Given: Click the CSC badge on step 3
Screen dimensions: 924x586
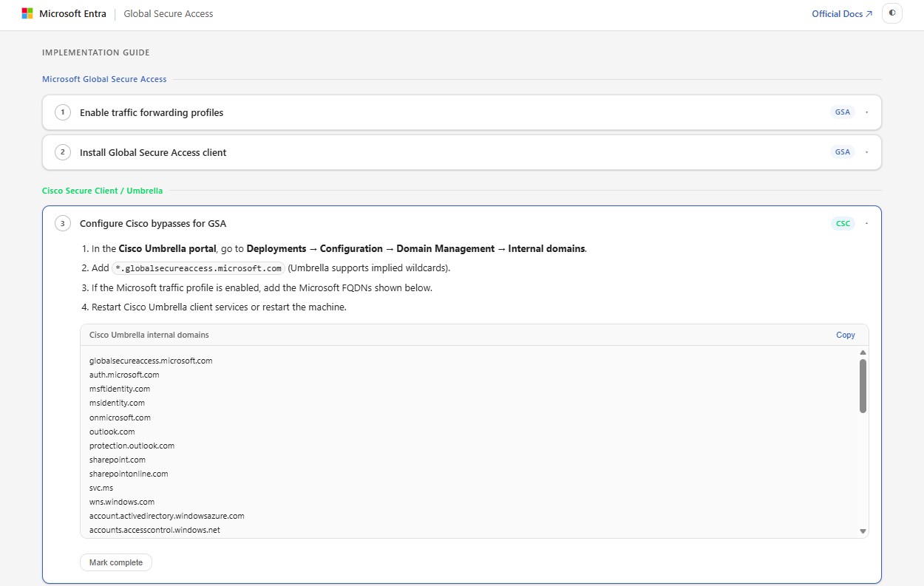Looking at the screenshot, I should 843,223.
